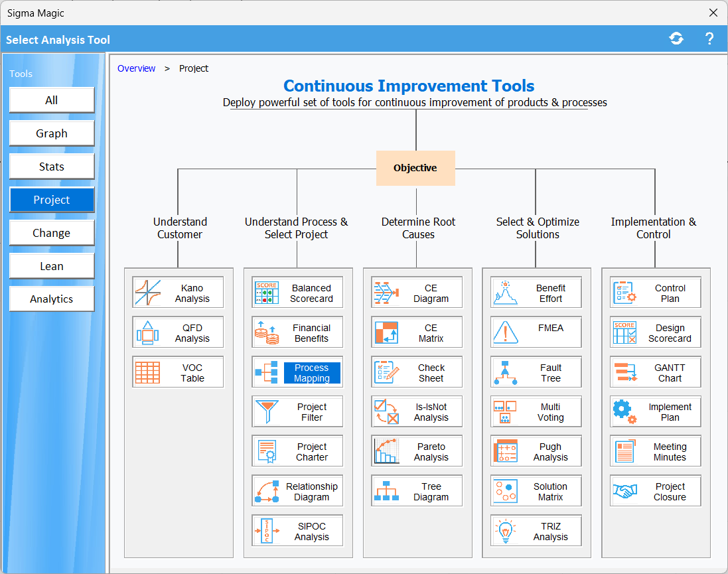Switch to the Graph tools category
The width and height of the screenshot is (728, 574).
pyautogui.click(x=52, y=133)
